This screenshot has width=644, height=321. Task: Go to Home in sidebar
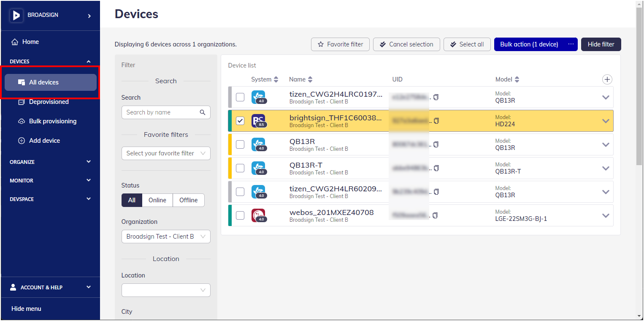(25, 42)
